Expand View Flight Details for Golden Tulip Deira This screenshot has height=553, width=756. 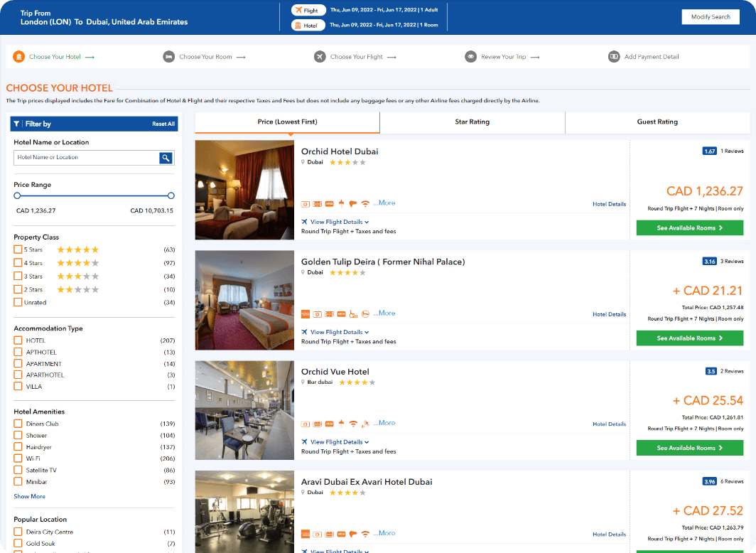(340, 332)
